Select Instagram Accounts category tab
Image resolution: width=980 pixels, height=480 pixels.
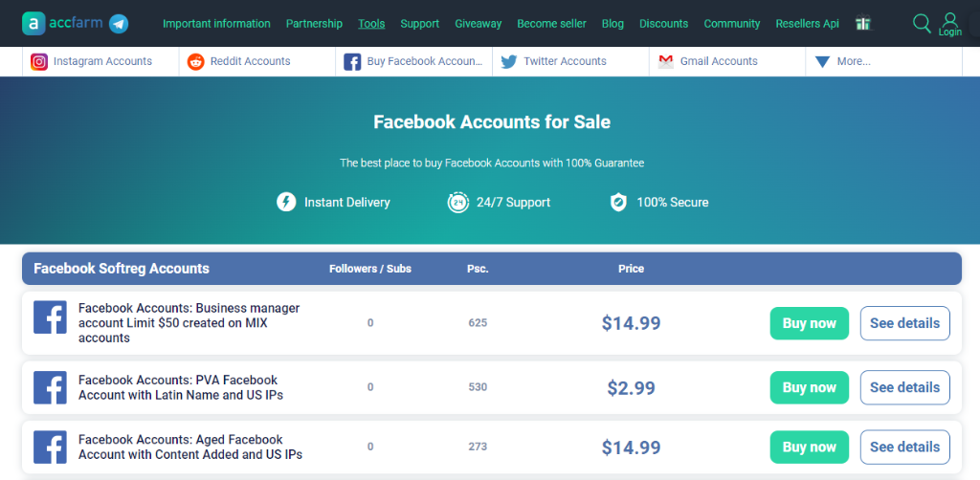100,62
